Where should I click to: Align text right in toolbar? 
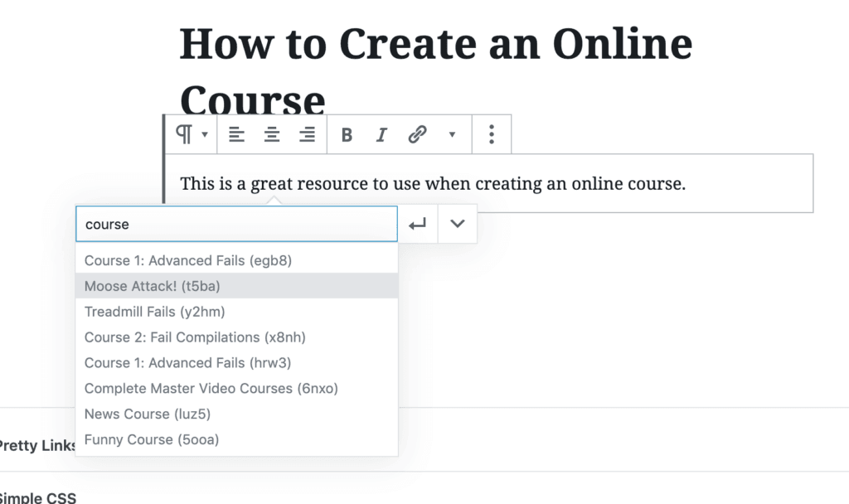308,134
